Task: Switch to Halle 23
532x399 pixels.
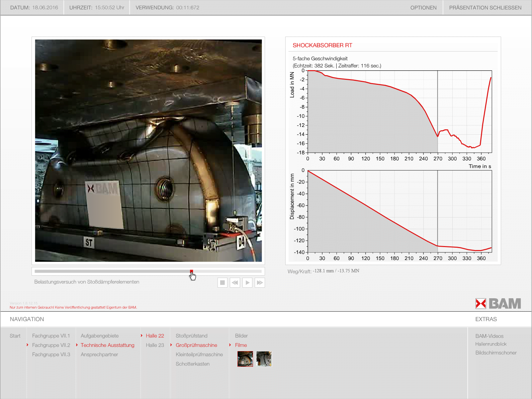Action: 155,345
